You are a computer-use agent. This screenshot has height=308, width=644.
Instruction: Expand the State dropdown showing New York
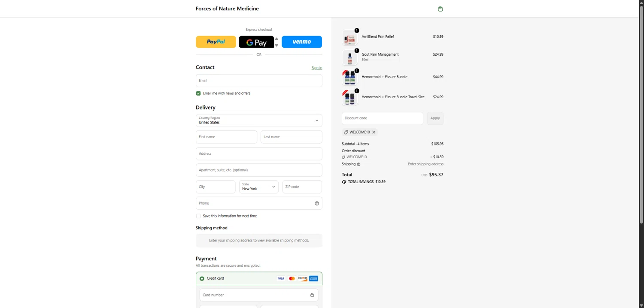click(x=259, y=187)
